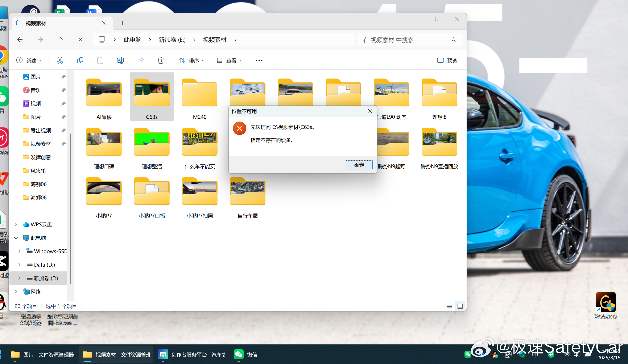628x364 pixels.
Task: Toggle the 预览 preview pane
Action: click(x=447, y=60)
